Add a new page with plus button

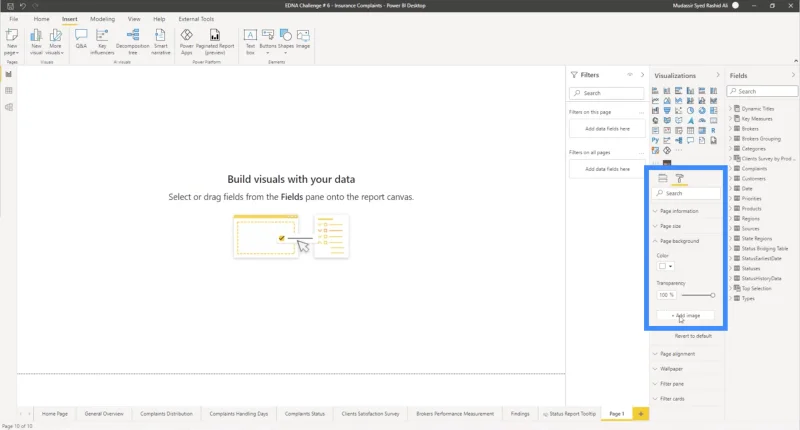641,414
